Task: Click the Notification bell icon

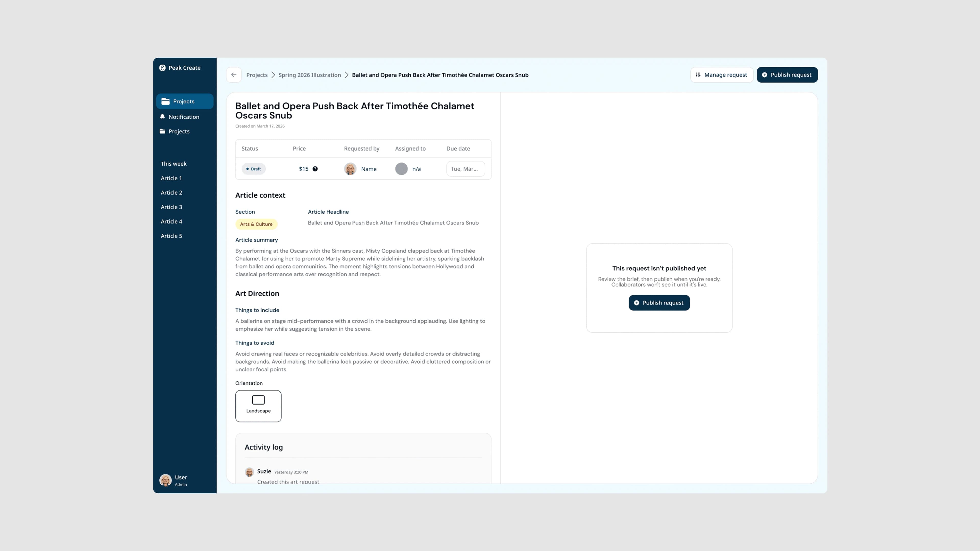Action: coord(163,117)
